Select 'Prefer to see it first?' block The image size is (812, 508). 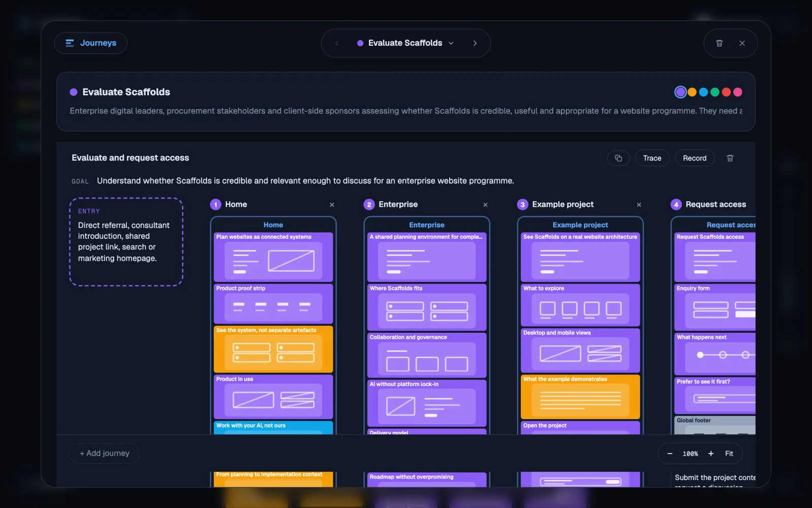[x=715, y=395]
